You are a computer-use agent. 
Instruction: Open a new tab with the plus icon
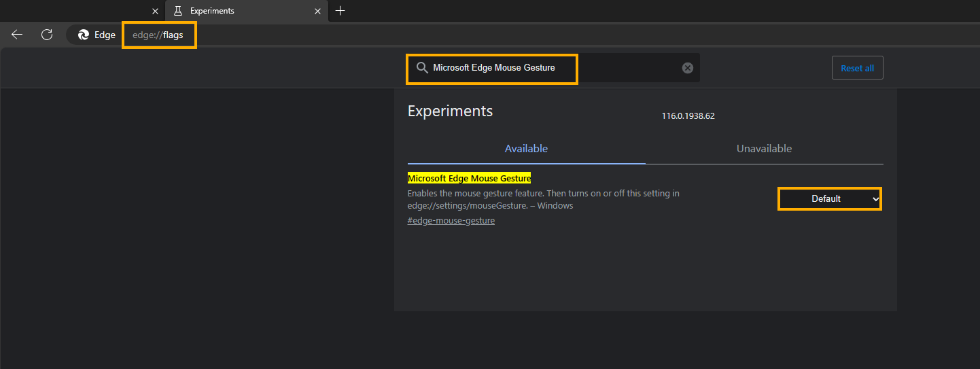340,11
